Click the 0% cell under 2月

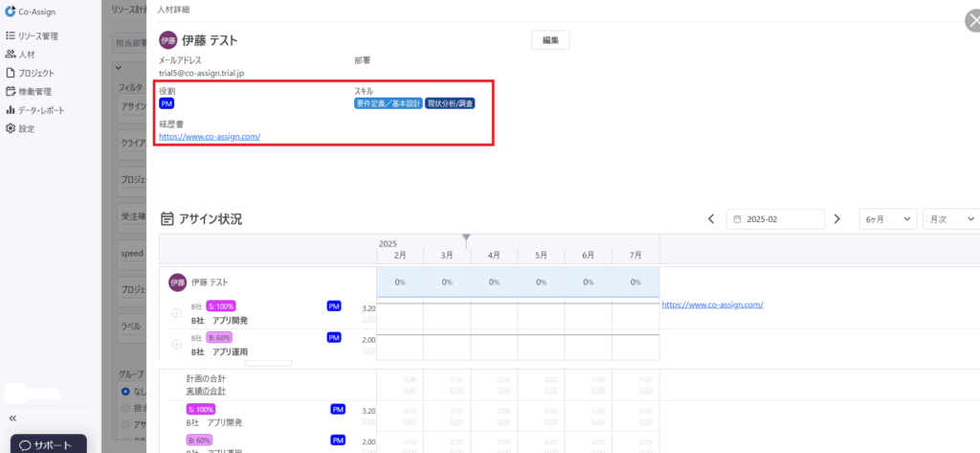tap(400, 283)
